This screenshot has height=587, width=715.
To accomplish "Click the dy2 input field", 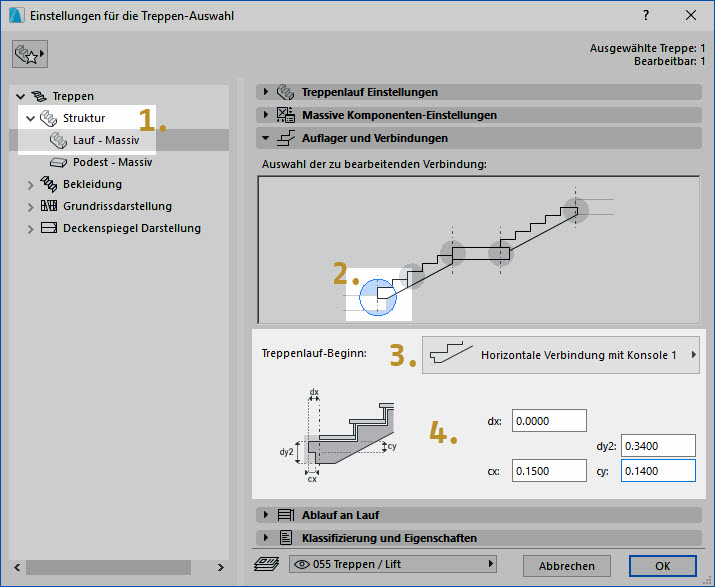I will (x=658, y=446).
